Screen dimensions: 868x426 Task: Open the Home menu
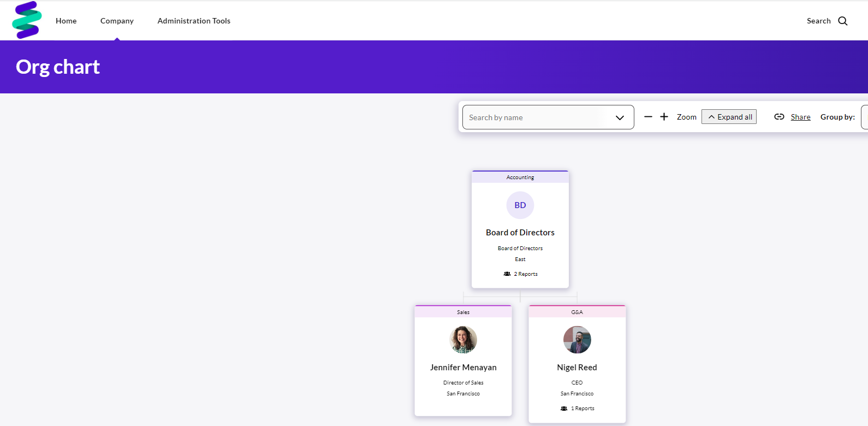[x=66, y=21]
